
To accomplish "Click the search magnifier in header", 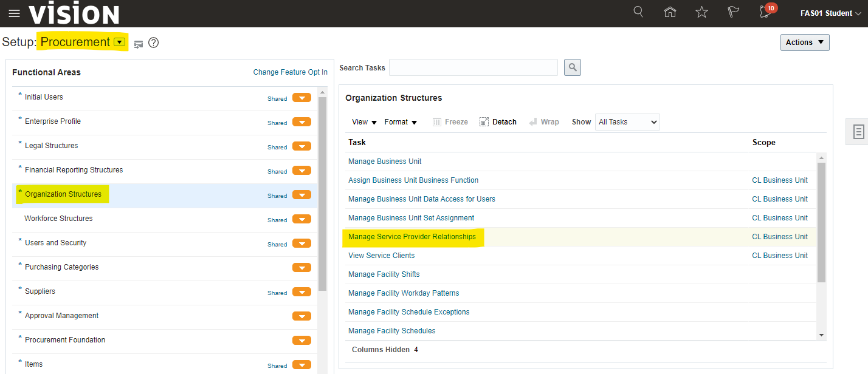I will click(638, 12).
